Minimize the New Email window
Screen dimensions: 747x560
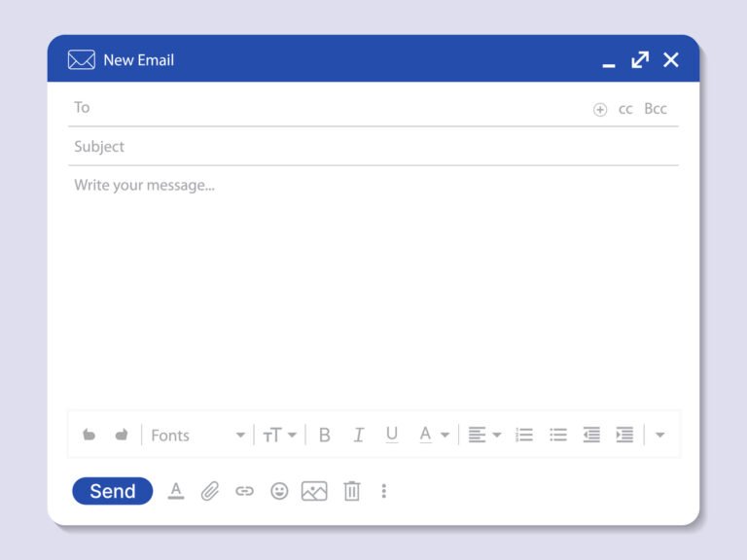click(x=608, y=65)
